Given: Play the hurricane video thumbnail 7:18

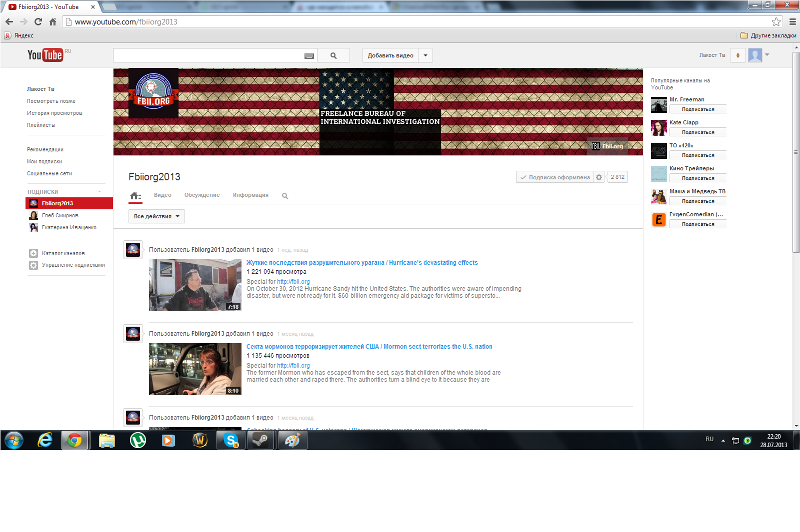Looking at the screenshot, I should coord(195,285).
